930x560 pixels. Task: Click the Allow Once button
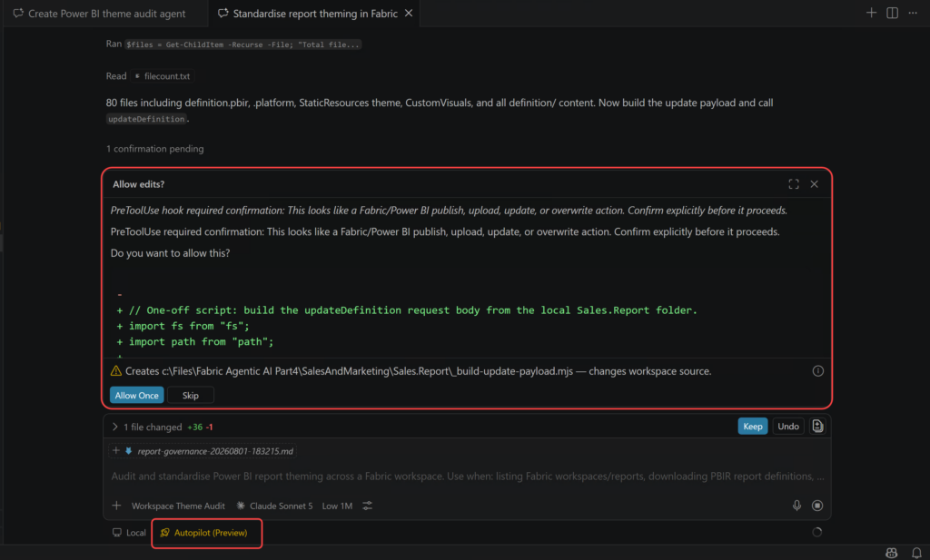(136, 395)
